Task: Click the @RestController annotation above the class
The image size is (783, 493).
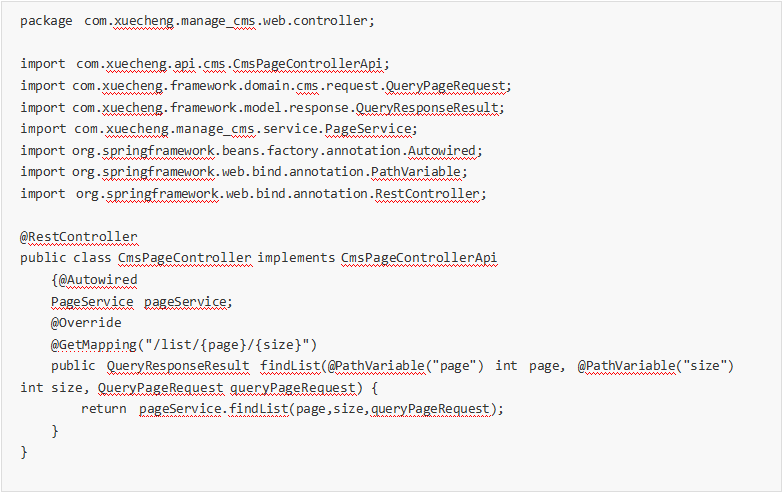Action: tap(79, 237)
